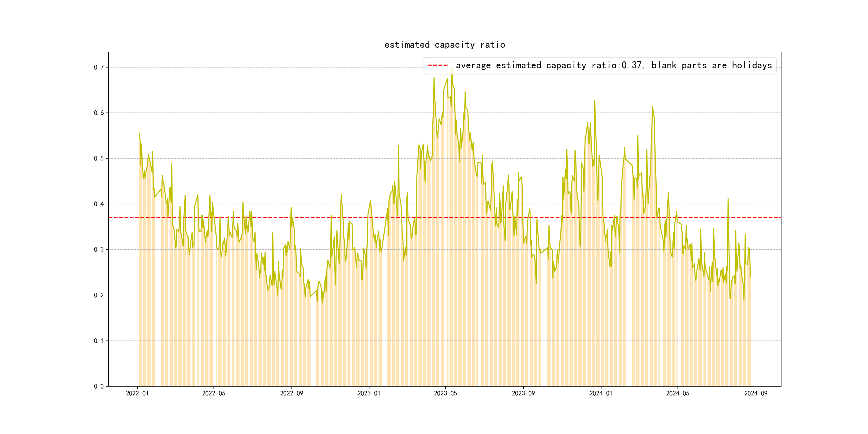Click the 0.7 y-axis tick label
The width and height of the screenshot is (868, 434).
pyautogui.click(x=99, y=68)
